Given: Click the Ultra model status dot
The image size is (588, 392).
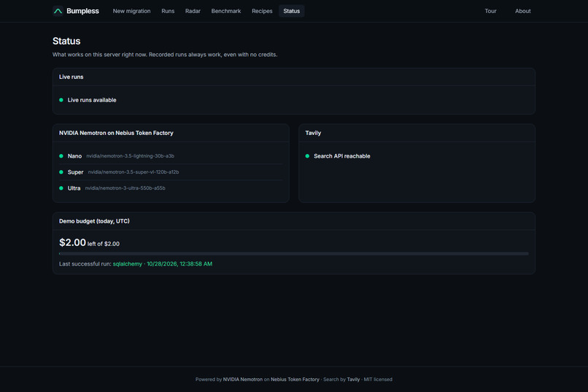Looking at the screenshot, I should [x=61, y=188].
